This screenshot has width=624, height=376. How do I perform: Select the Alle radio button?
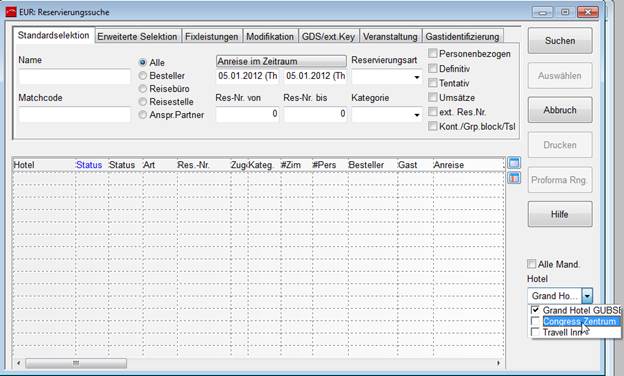coord(142,62)
